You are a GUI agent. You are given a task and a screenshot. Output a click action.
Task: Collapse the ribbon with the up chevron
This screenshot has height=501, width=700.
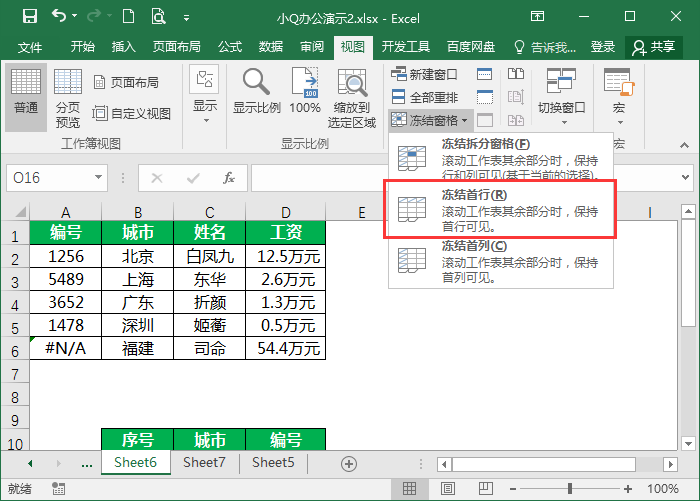coord(684,145)
